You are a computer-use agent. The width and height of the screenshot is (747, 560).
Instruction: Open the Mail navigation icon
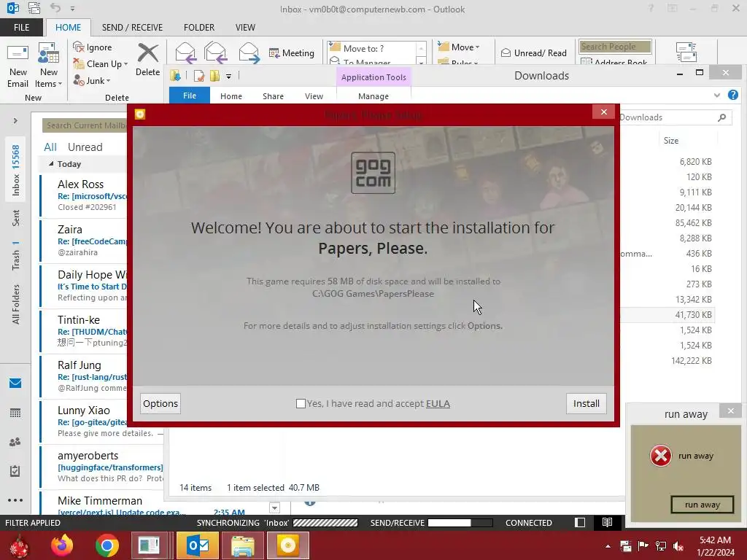(x=15, y=384)
